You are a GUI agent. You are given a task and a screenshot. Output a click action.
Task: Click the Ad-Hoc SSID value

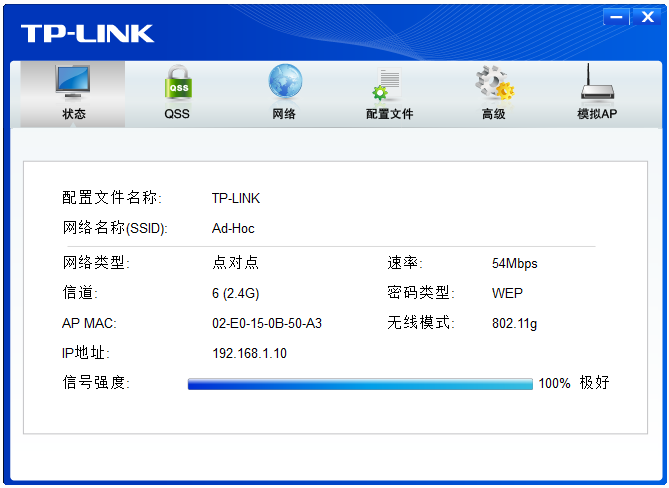[x=233, y=228]
